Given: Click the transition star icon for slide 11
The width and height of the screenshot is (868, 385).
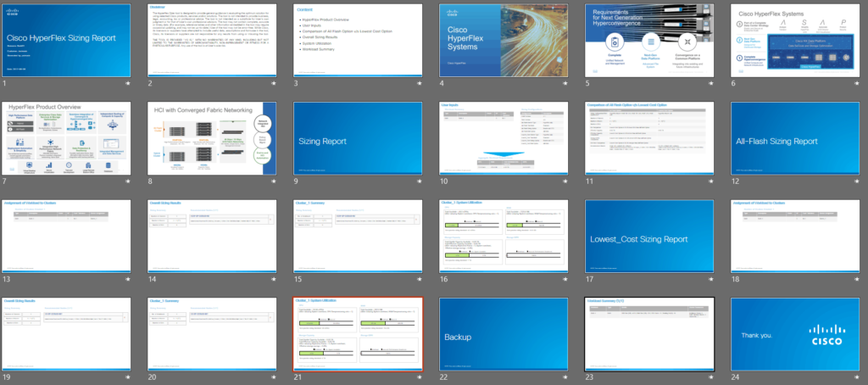Looking at the screenshot, I should pos(711,181).
